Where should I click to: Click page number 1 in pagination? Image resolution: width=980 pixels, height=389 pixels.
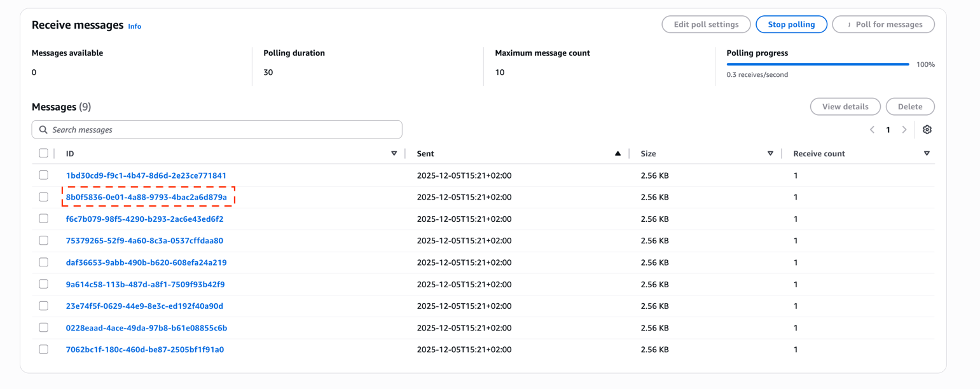pyautogui.click(x=888, y=130)
